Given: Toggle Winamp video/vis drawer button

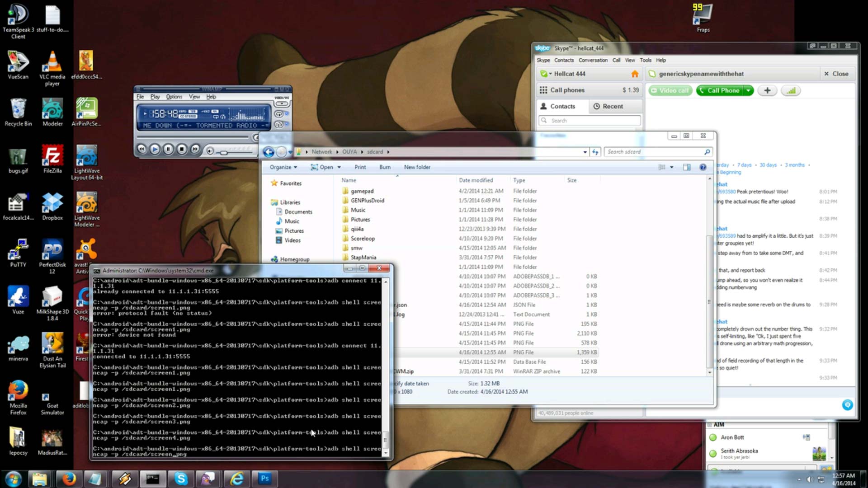Looking at the screenshot, I should [x=281, y=104].
